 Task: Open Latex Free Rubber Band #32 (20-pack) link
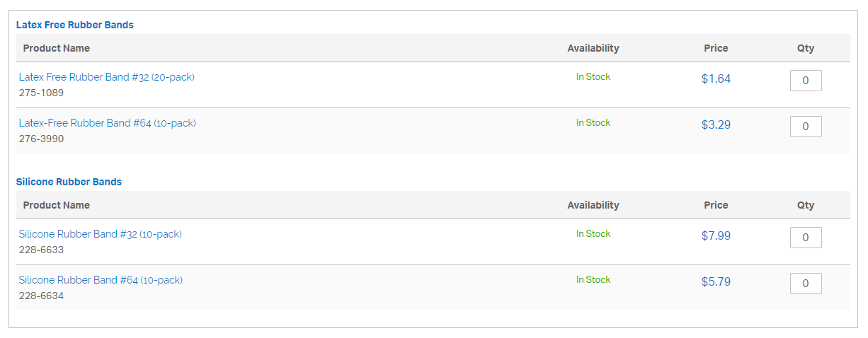tap(106, 77)
